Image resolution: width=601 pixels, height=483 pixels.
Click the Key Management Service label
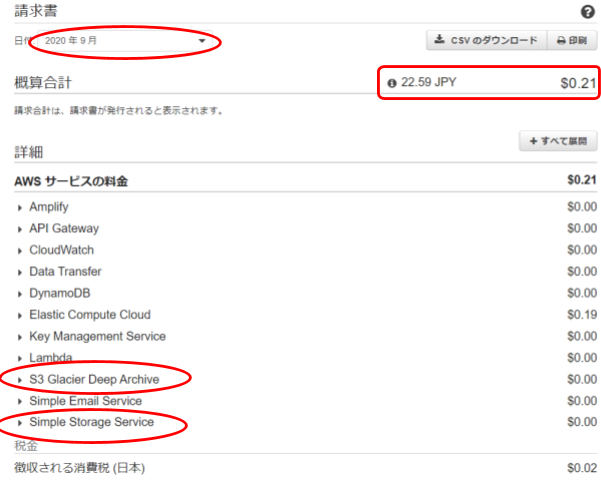97,336
